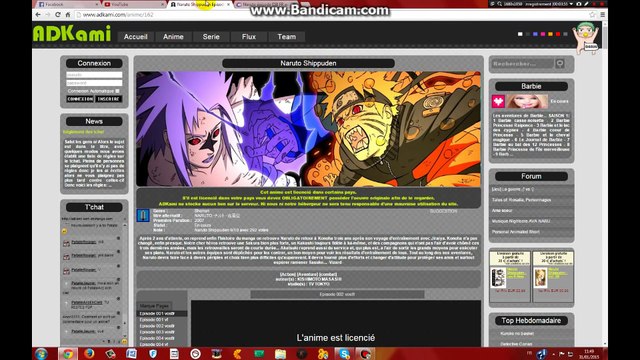Screen dimensions: 640x360
Task: Open the Flux menu item
Action: click(249, 37)
